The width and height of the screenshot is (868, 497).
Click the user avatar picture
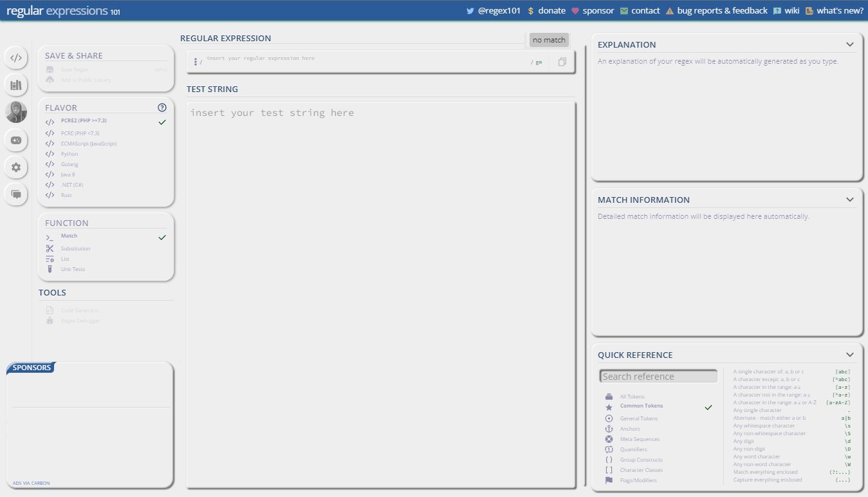[16, 112]
